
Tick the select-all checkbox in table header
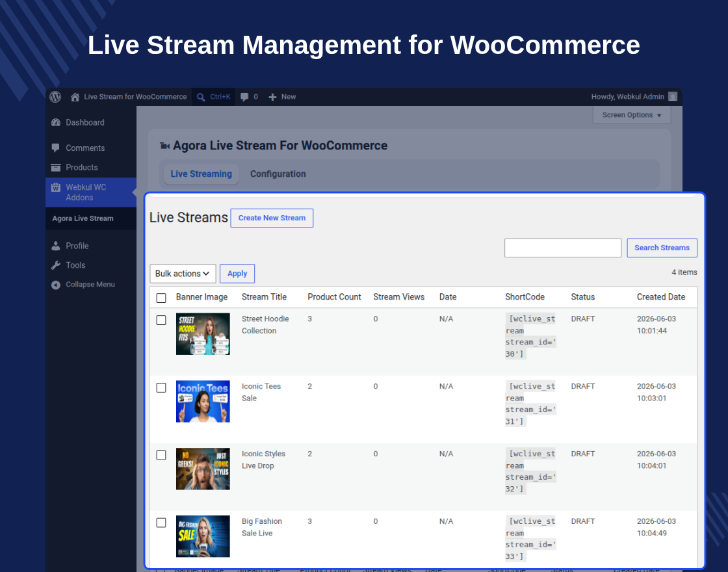tap(161, 298)
